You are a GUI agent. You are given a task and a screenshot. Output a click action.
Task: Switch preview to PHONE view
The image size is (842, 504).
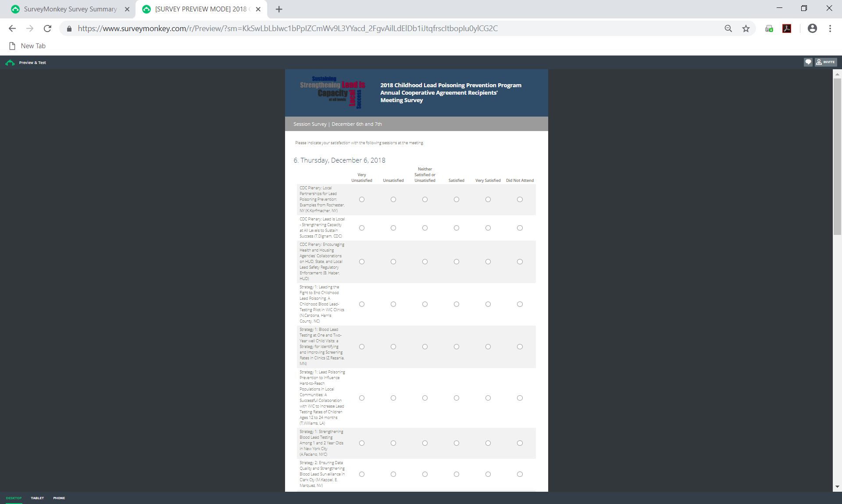click(x=59, y=498)
